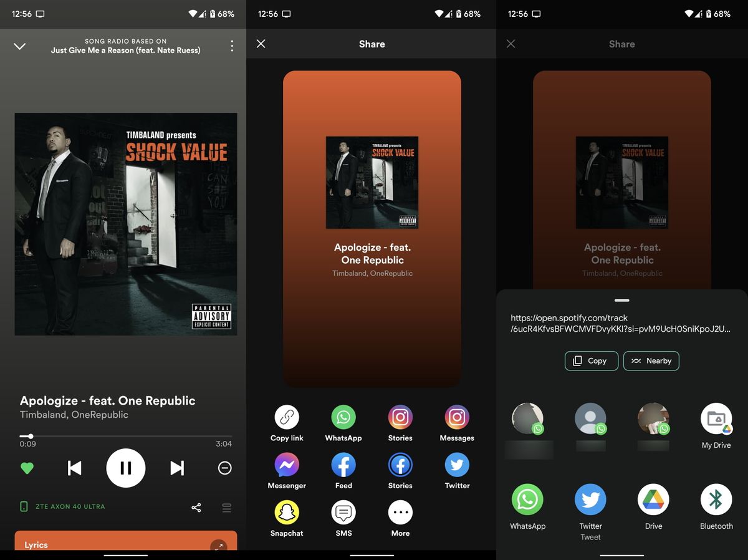Open the three-dot options menu in the player
This screenshot has height=560, width=748.
232,46
